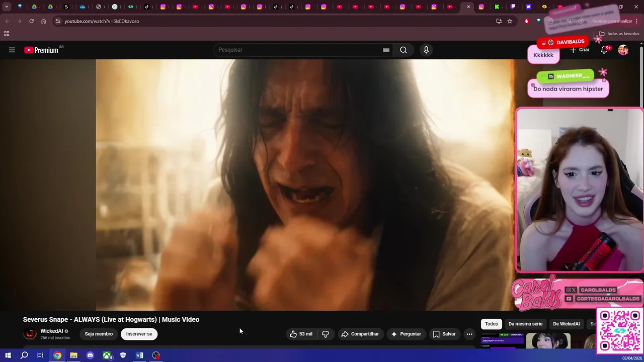Open Windows taskbar search
The image size is (644, 362).
pos(24,355)
